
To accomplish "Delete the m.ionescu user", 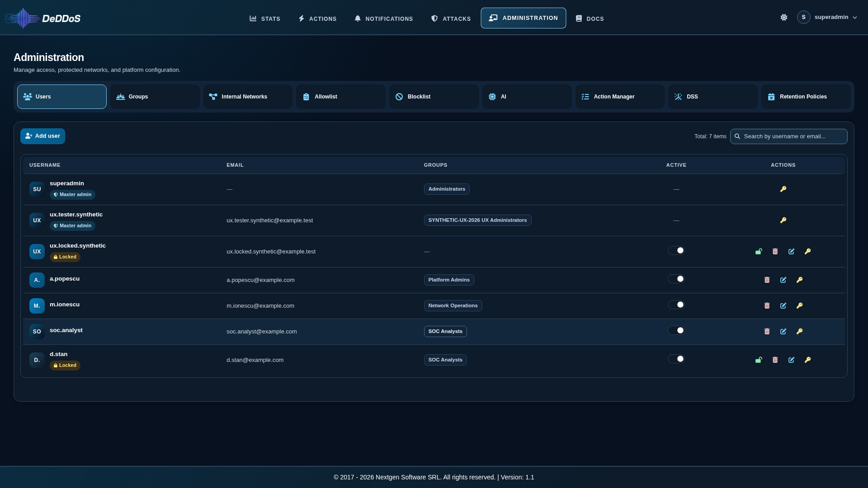I will [x=767, y=306].
